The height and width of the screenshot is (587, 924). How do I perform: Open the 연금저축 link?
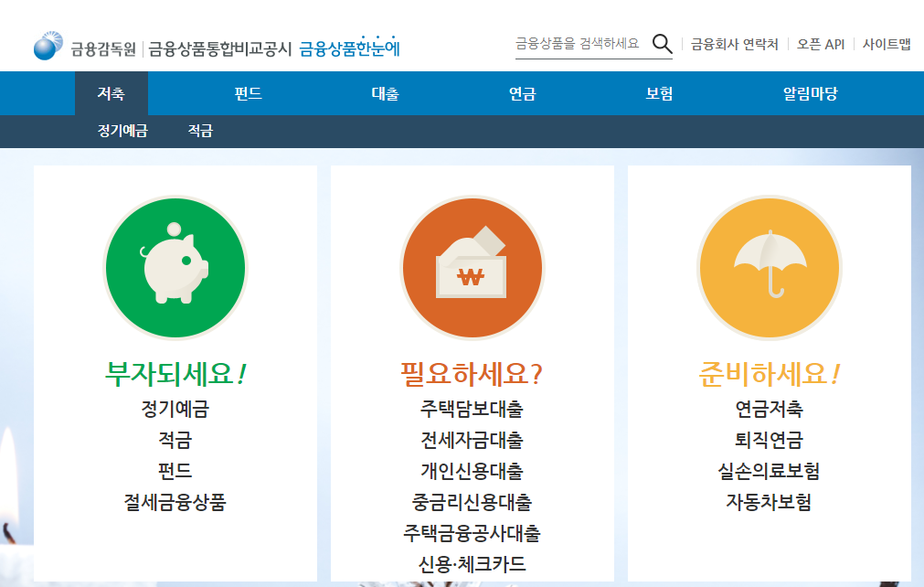(769, 409)
